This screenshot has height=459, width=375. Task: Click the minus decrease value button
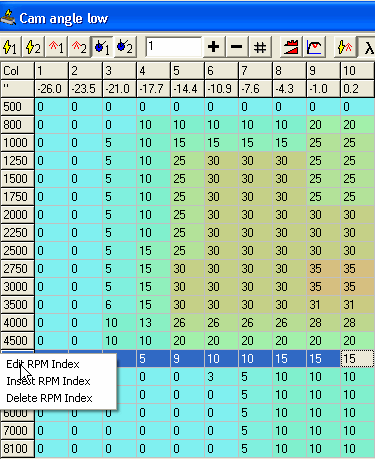coord(236,47)
